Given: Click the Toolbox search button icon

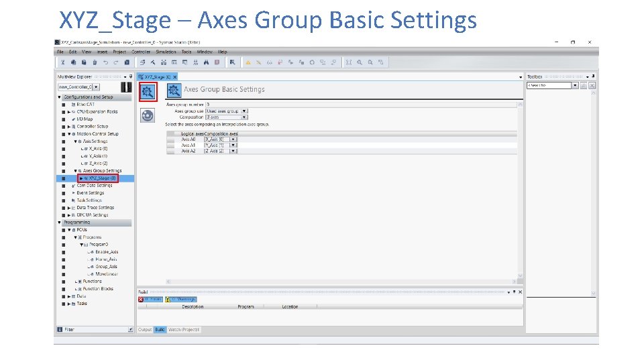Looking at the screenshot, I should [x=584, y=85].
